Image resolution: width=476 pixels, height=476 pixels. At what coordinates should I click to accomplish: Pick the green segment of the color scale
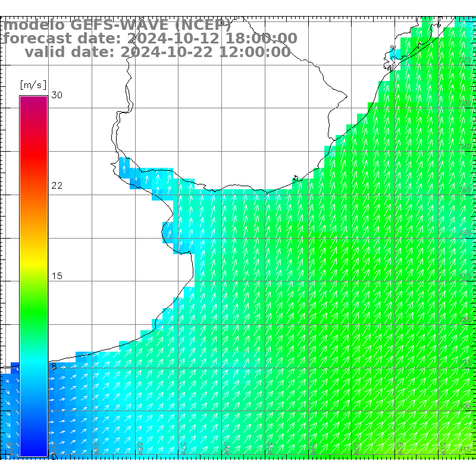point(33,309)
